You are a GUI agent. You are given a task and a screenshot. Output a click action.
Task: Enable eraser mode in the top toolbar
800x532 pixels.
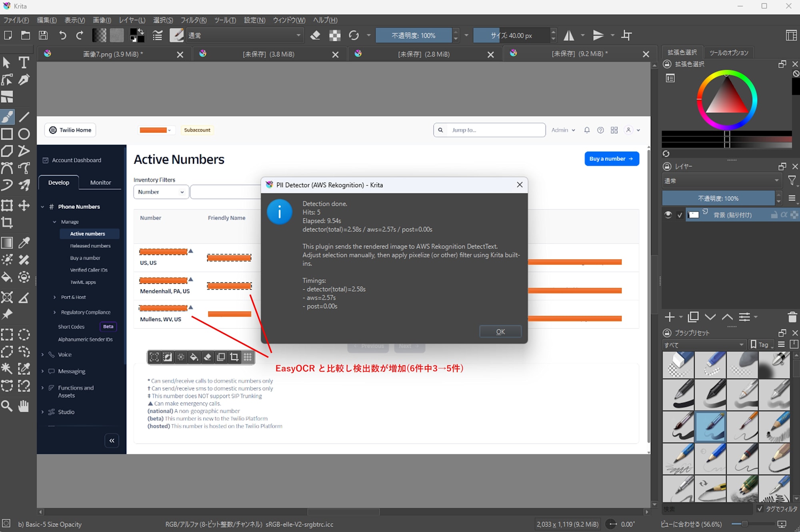coord(315,35)
